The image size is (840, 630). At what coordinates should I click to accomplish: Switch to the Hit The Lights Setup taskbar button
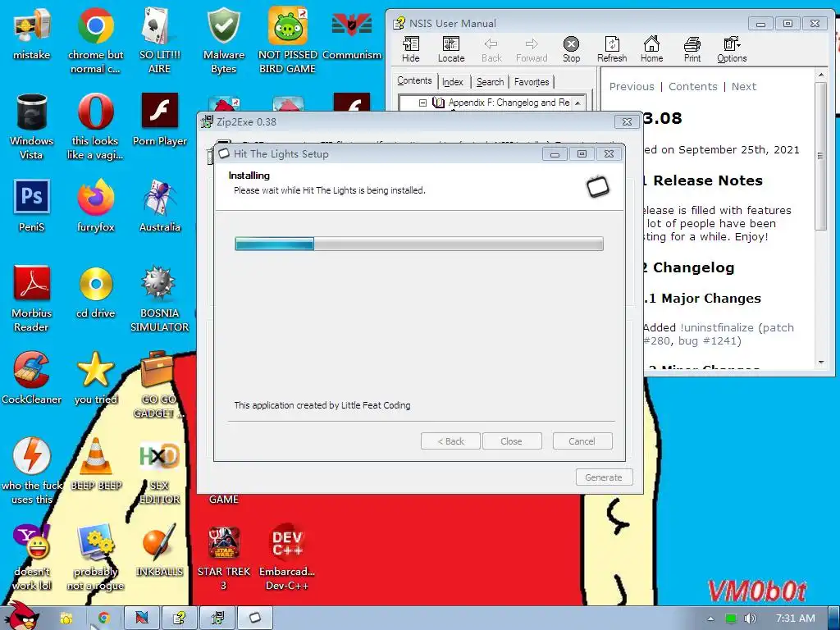254,619
